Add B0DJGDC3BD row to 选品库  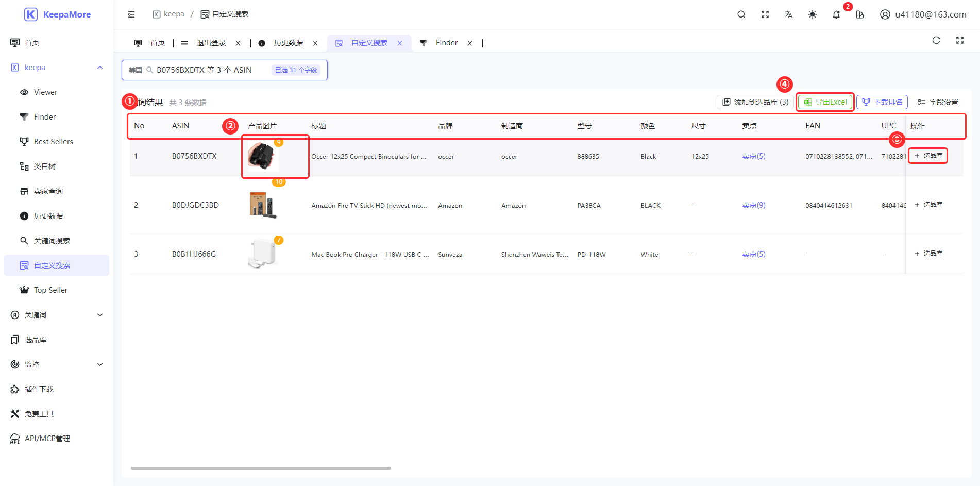coord(928,205)
